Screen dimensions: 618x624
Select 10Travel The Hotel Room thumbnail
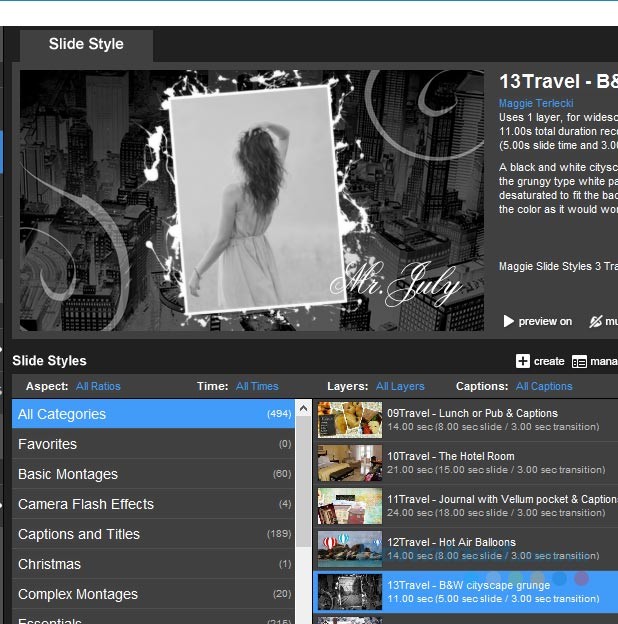350,463
